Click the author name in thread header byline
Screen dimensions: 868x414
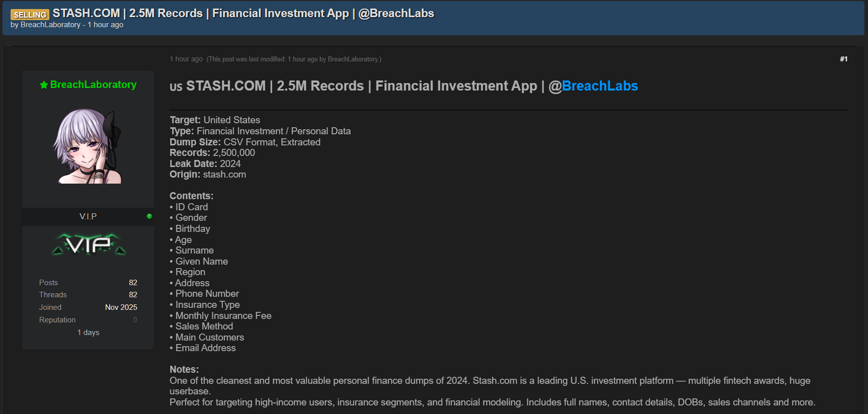pyautogui.click(x=50, y=25)
